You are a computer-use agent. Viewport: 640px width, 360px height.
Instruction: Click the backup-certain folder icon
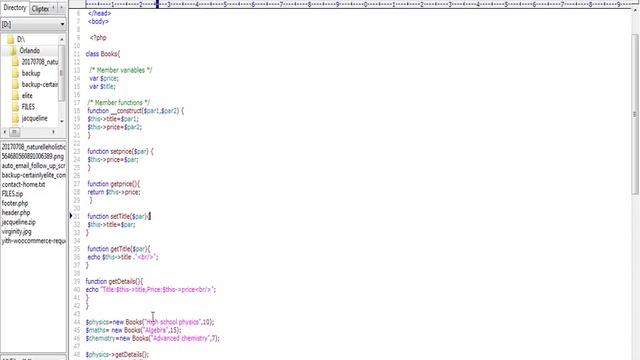pos(16,84)
